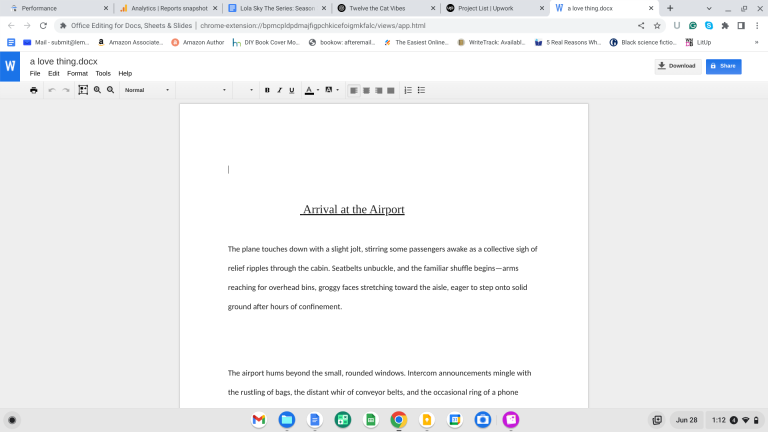Open the Camera app from the shelf
Viewport: 768px width, 432px height.
click(x=482, y=420)
